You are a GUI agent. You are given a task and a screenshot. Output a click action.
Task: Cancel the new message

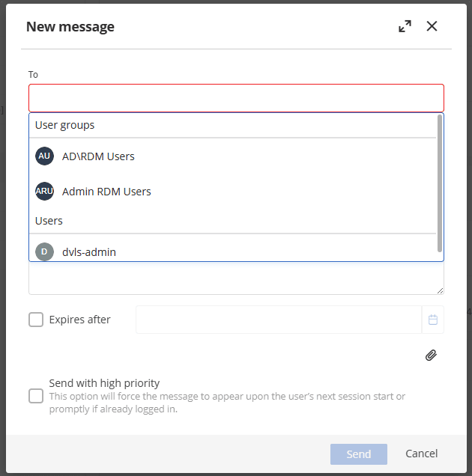[x=422, y=454]
